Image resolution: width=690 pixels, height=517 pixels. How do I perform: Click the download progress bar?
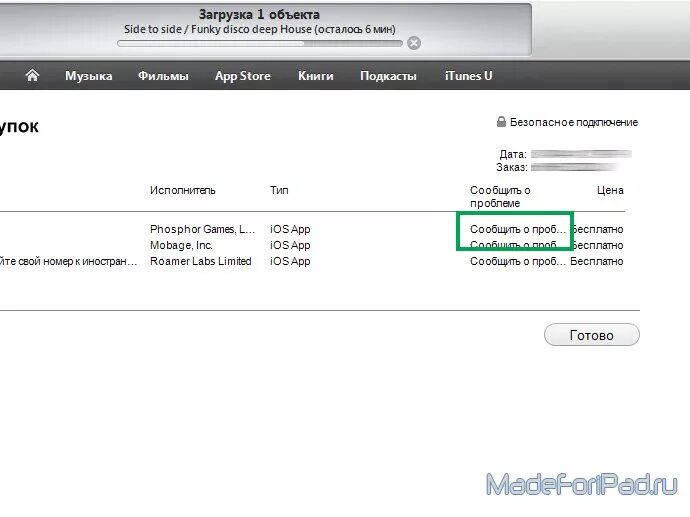coord(260,43)
